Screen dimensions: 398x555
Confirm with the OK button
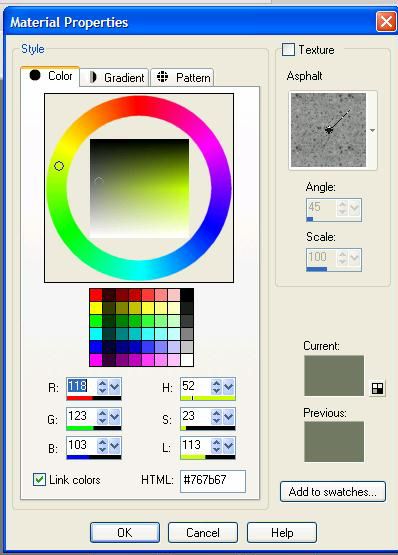pos(125,532)
